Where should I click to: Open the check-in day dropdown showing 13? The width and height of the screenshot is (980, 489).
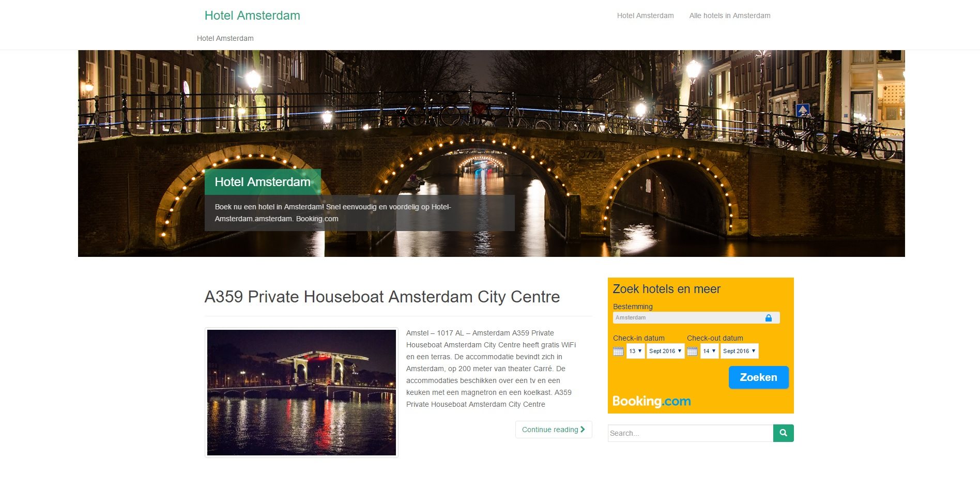pos(635,351)
